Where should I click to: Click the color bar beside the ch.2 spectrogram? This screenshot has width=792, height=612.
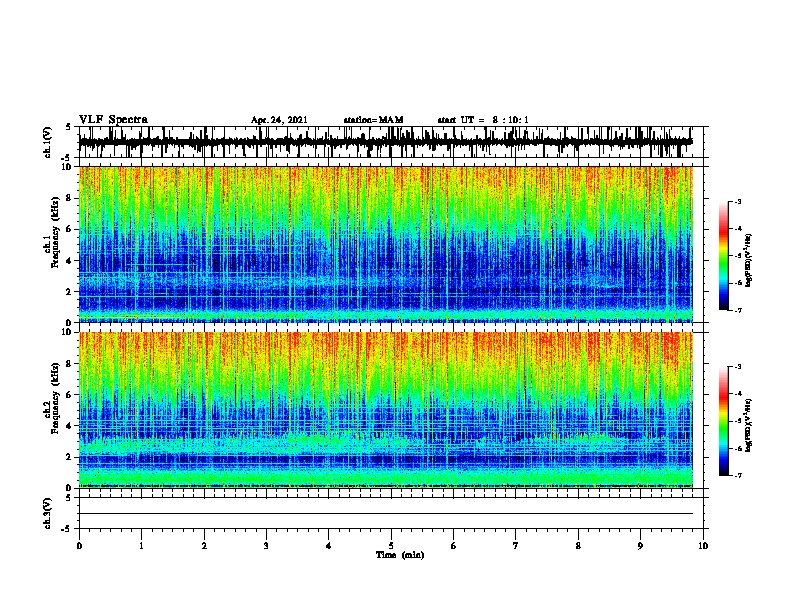724,421
